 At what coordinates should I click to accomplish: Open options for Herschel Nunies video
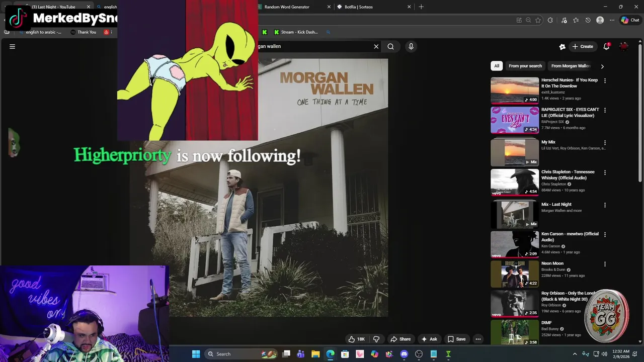pos(605,80)
